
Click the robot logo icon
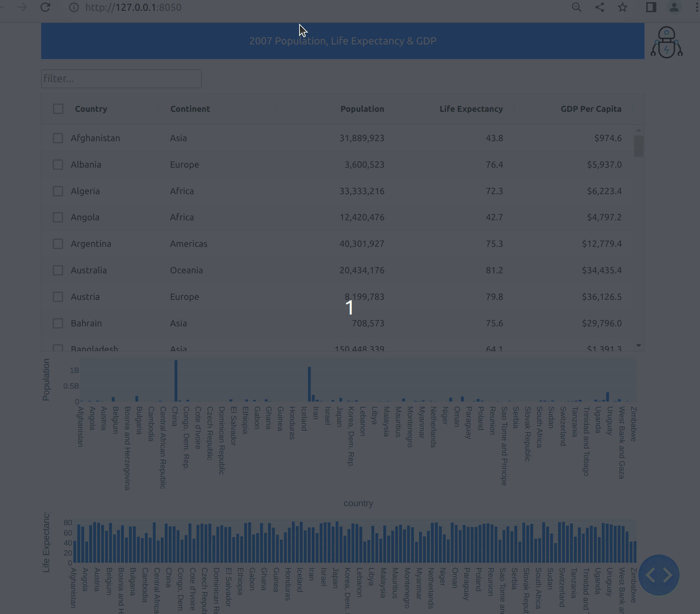coord(666,42)
